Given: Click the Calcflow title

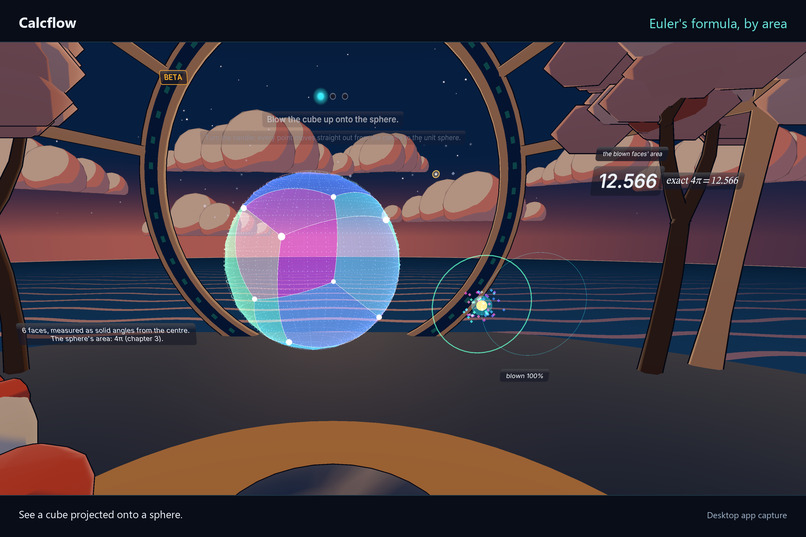Looking at the screenshot, I should click(47, 23).
